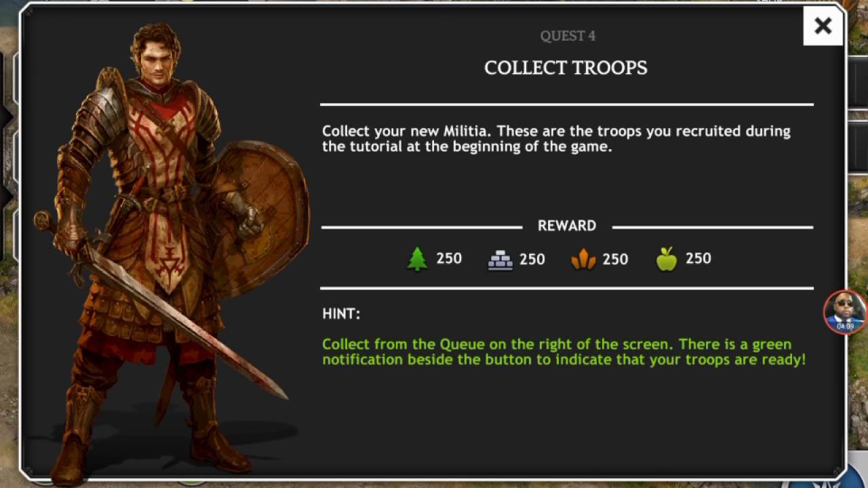
Task: Tap the green apple food reward icon
Action: [667, 259]
